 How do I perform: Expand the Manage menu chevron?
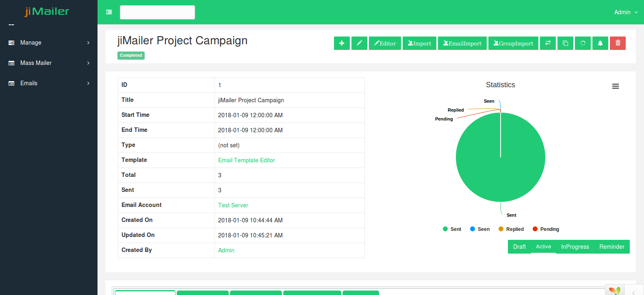click(88, 43)
